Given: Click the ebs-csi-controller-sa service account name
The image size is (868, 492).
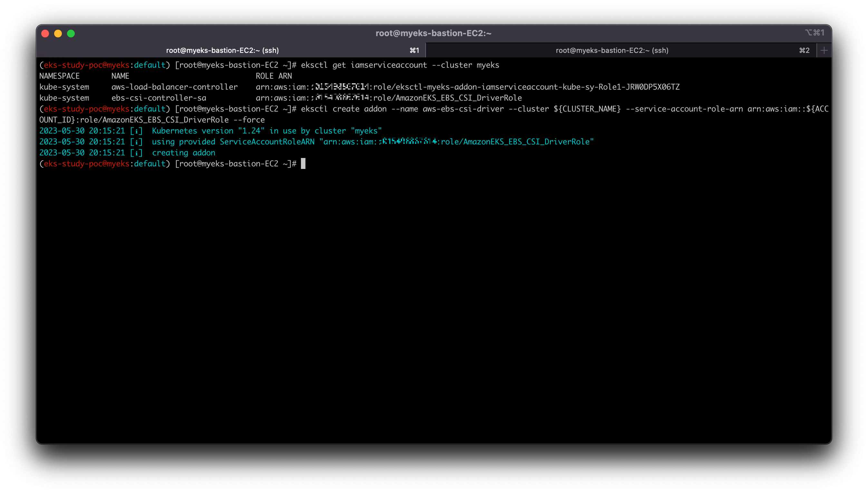Looking at the screenshot, I should click(x=159, y=98).
